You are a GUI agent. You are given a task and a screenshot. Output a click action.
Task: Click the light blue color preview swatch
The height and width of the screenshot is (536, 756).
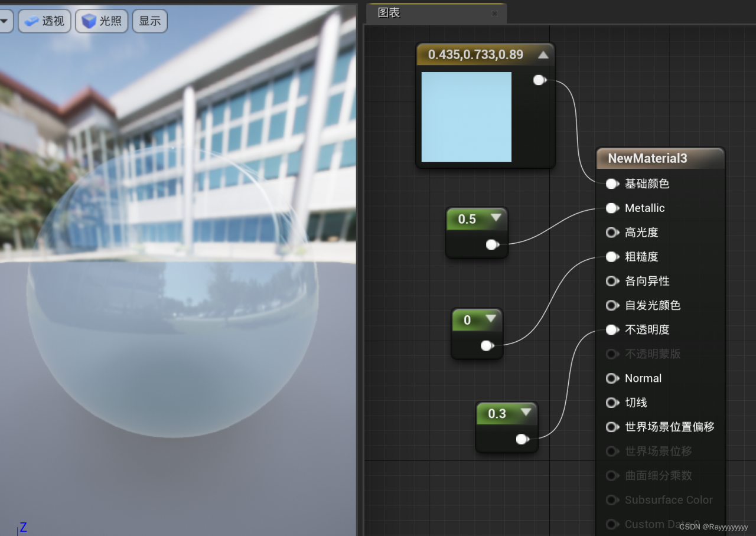467,117
